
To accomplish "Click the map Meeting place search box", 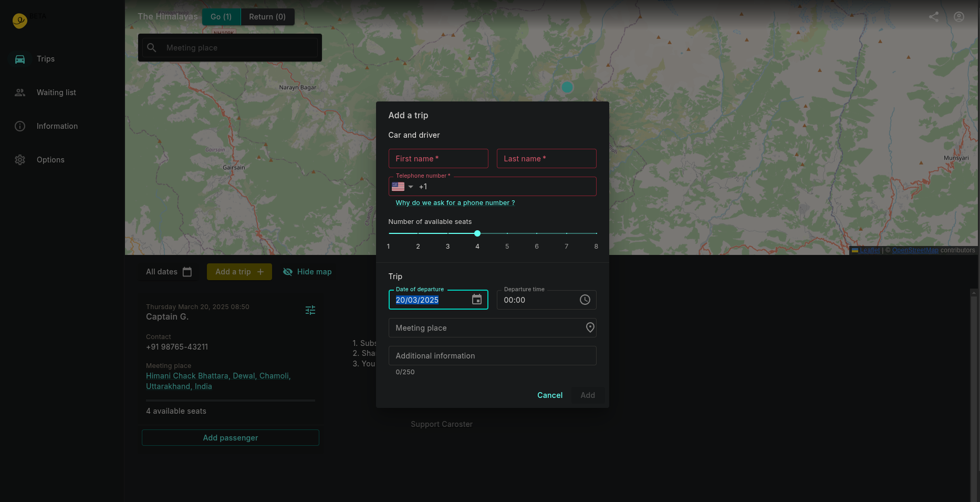I will (x=230, y=48).
